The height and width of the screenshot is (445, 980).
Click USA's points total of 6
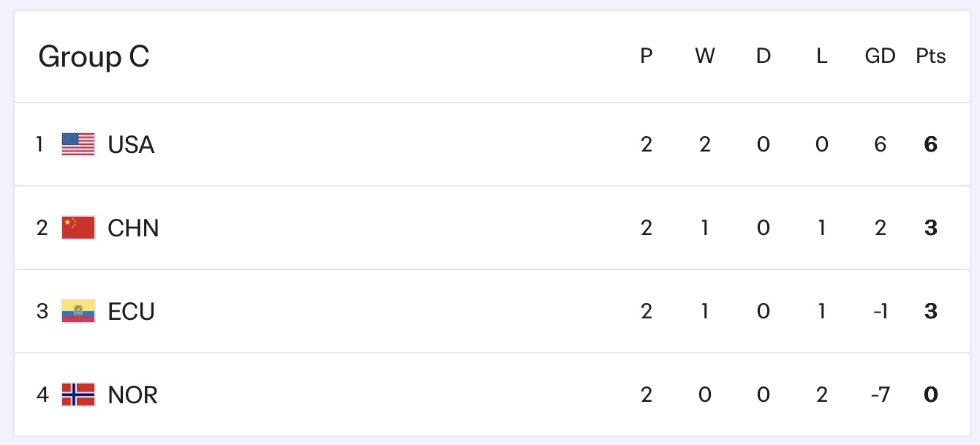930,145
